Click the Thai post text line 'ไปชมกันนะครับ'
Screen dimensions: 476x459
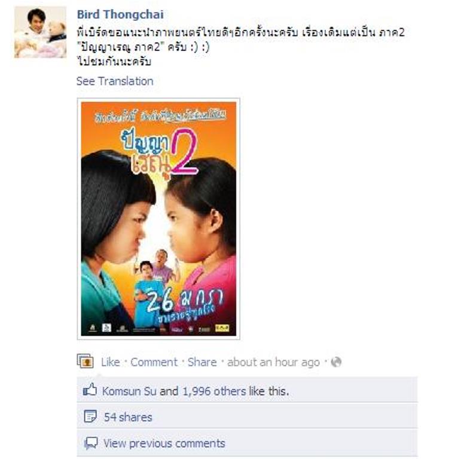pos(114,62)
